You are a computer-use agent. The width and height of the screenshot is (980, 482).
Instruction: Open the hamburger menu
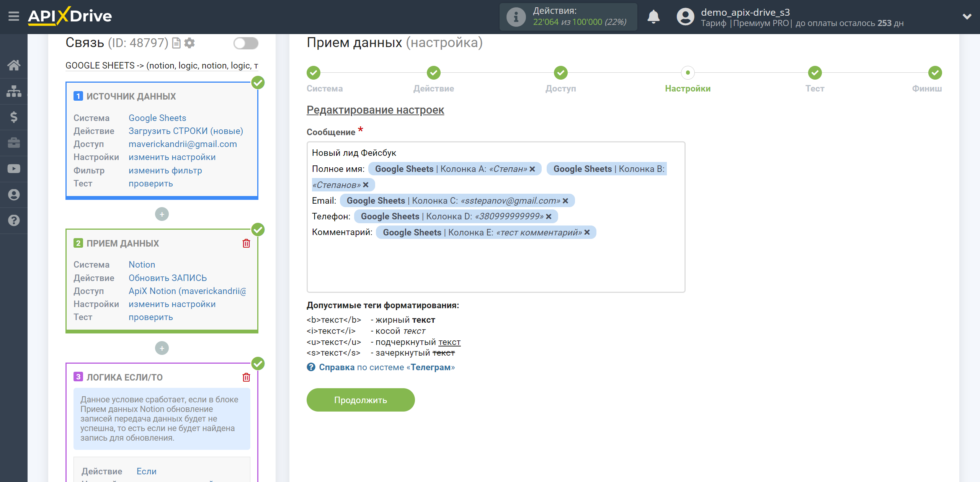[14, 16]
